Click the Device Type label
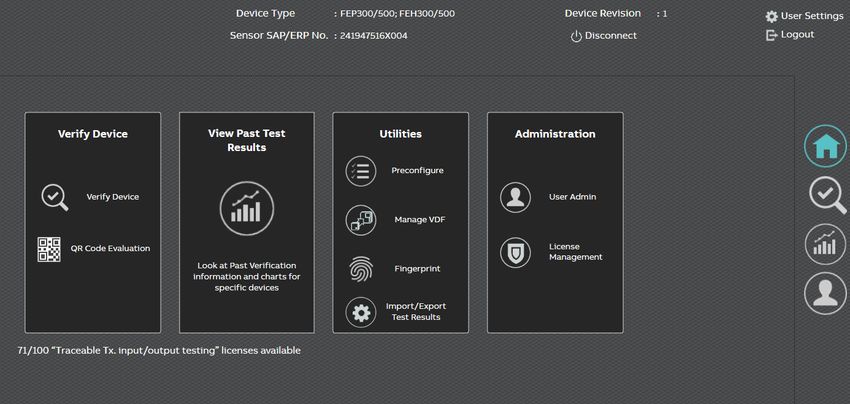 (x=266, y=14)
